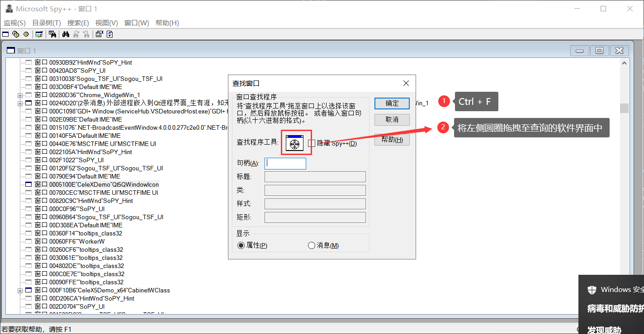Click the 确定 button
The width and height of the screenshot is (644, 334).
click(x=392, y=103)
